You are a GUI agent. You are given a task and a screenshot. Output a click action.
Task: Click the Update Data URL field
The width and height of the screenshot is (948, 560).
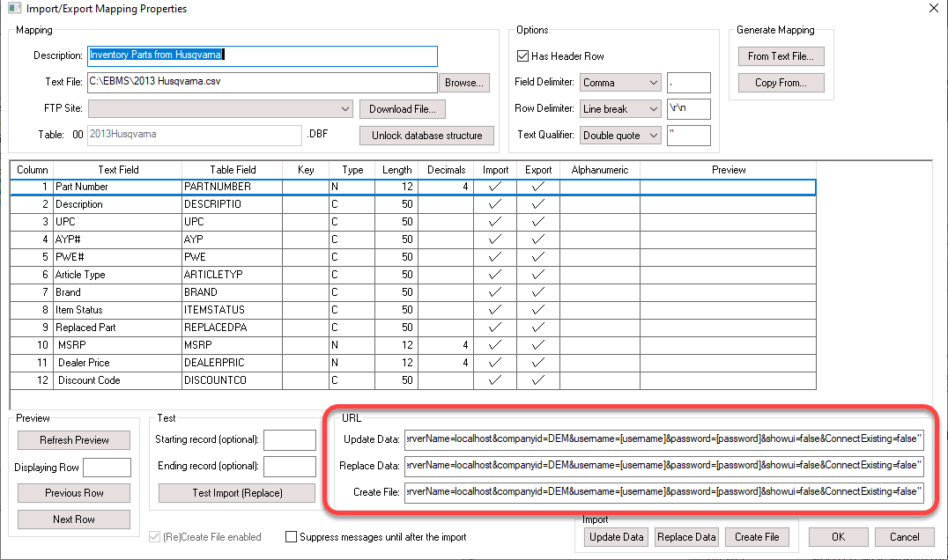tap(663, 439)
